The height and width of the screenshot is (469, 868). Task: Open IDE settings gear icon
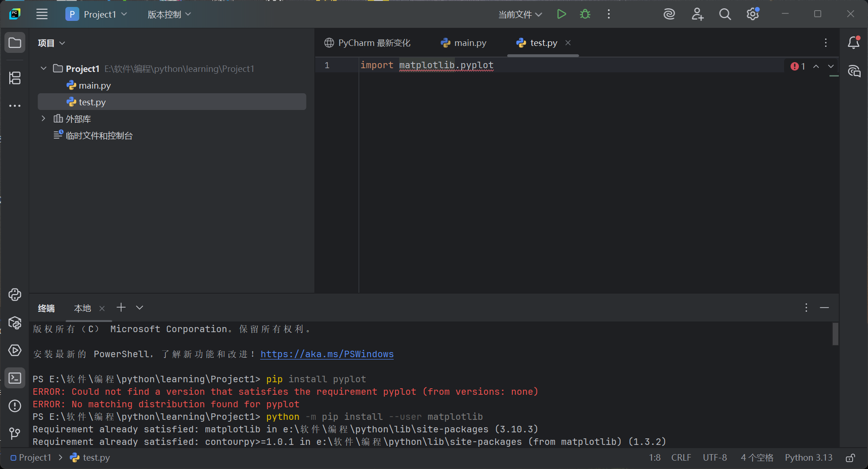click(x=753, y=14)
